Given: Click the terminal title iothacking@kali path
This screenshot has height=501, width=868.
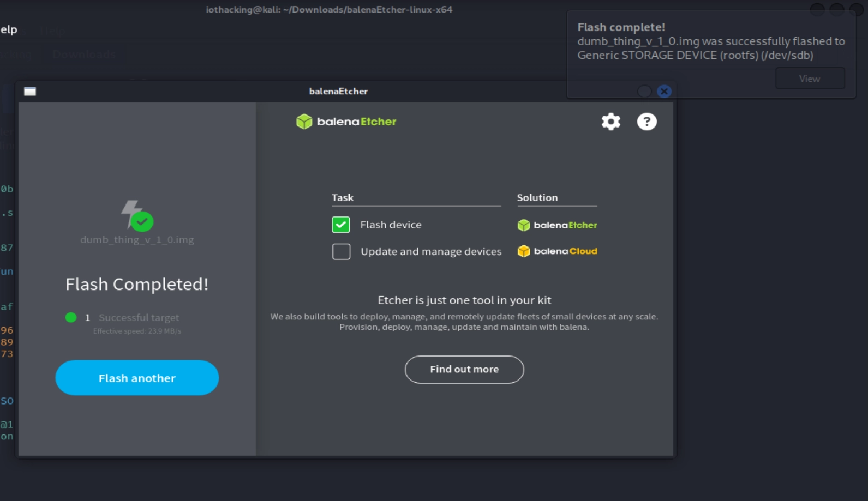Looking at the screenshot, I should 329,9.
